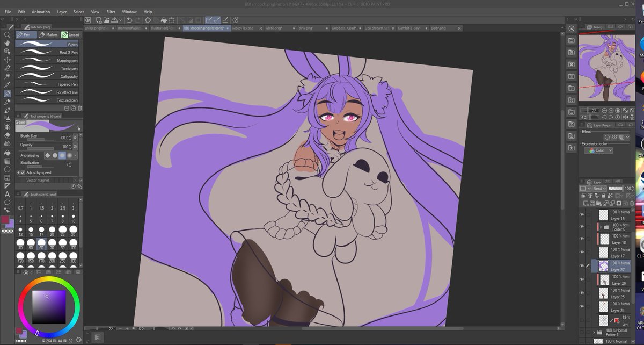The width and height of the screenshot is (644, 345).
Task: Select the Gradient tool
Action: (7, 161)
